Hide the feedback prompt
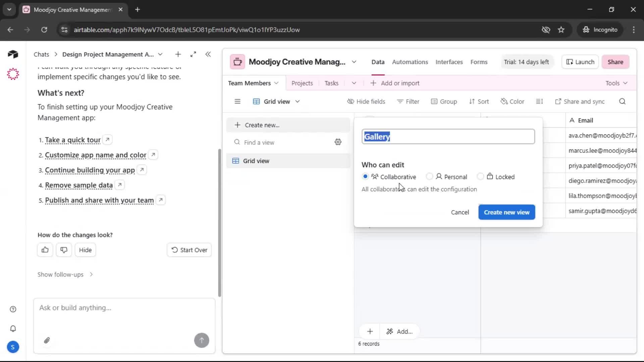The height and width of the screenshot is (362, 644). (85, 250)
